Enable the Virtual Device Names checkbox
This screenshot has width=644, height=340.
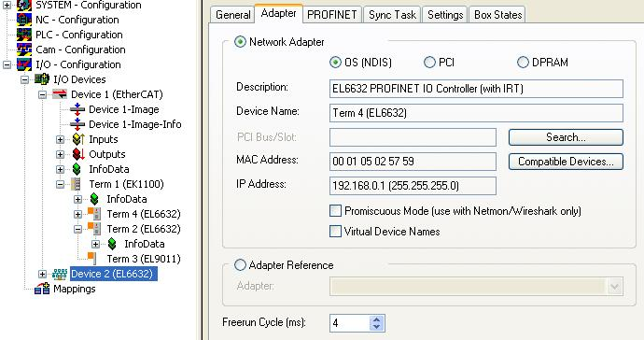(x=336, y=232)
